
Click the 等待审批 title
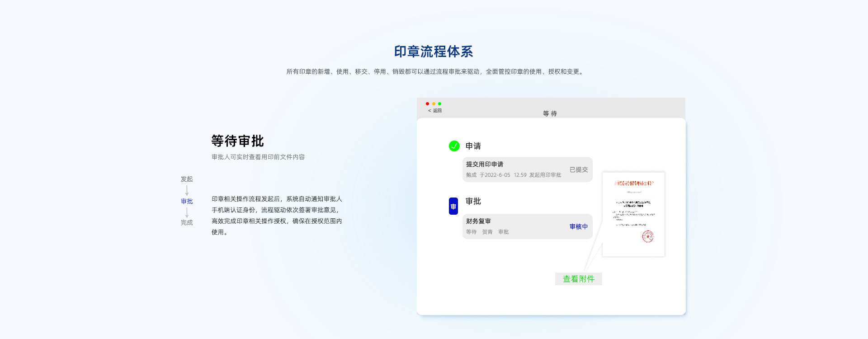(x=238, y=141)
